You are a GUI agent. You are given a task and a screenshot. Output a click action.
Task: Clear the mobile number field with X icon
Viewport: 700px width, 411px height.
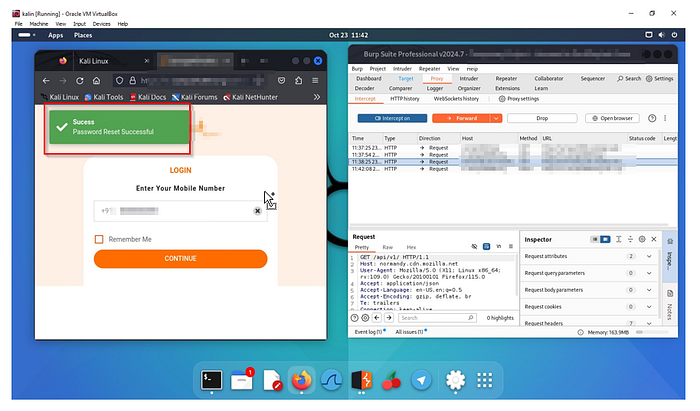point(258,211)
